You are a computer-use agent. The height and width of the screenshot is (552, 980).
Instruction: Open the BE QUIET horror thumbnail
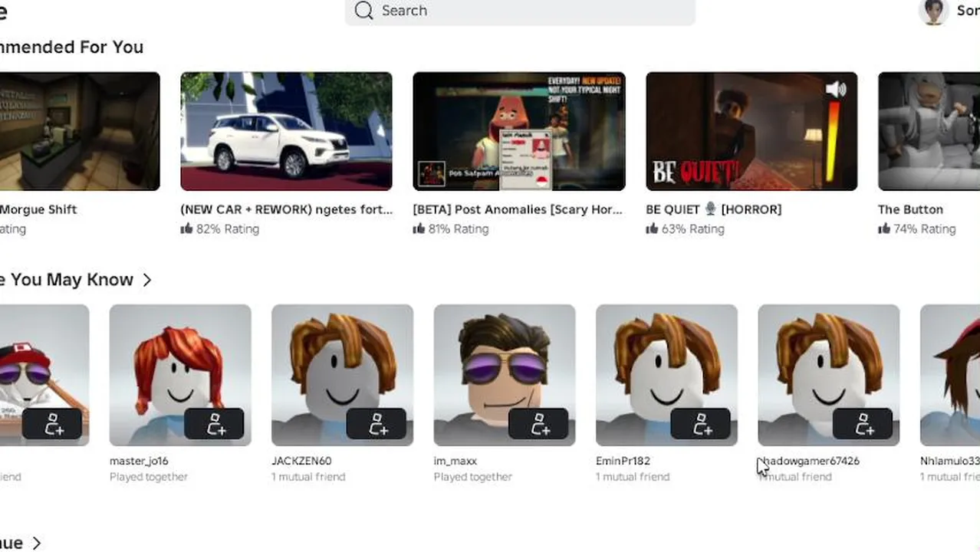pos(751,131)
